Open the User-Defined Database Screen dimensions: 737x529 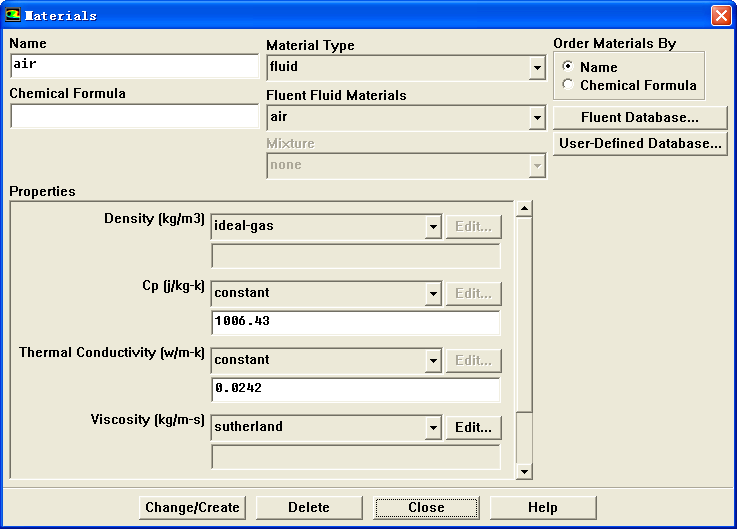(x=639, y=144)
